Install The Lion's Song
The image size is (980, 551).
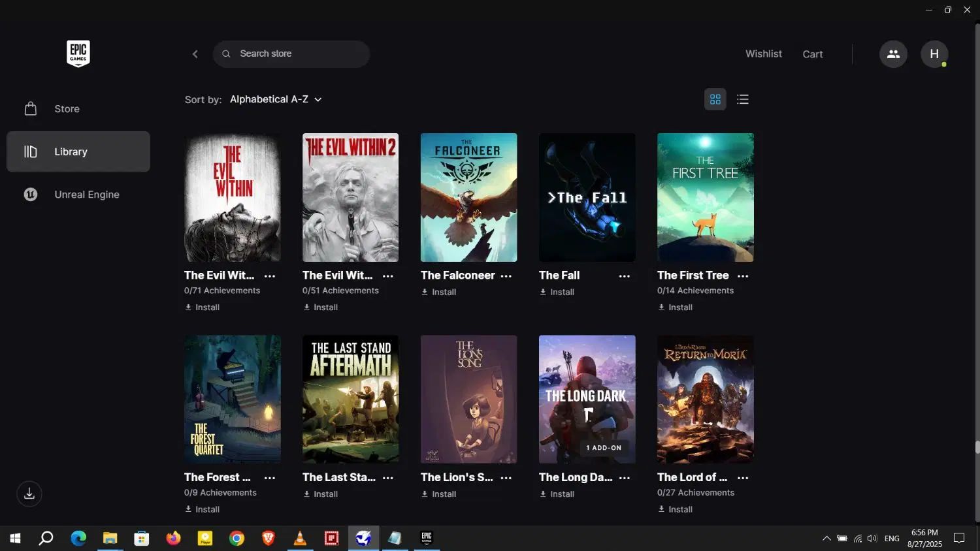tap(438, 494)
